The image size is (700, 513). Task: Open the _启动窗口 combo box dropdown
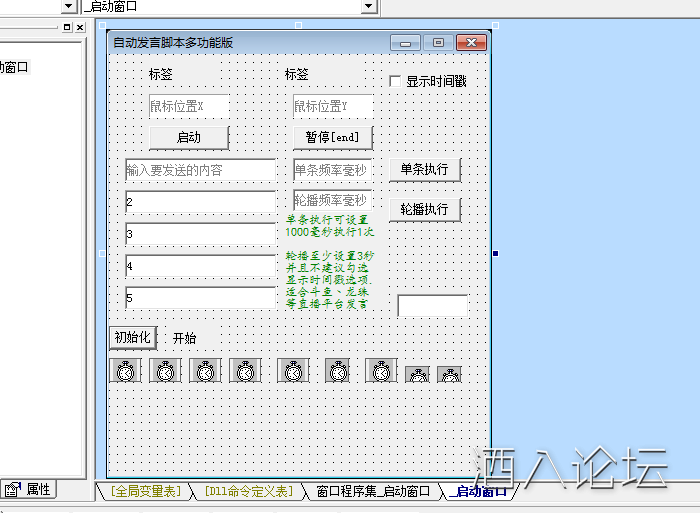point(368,7)
